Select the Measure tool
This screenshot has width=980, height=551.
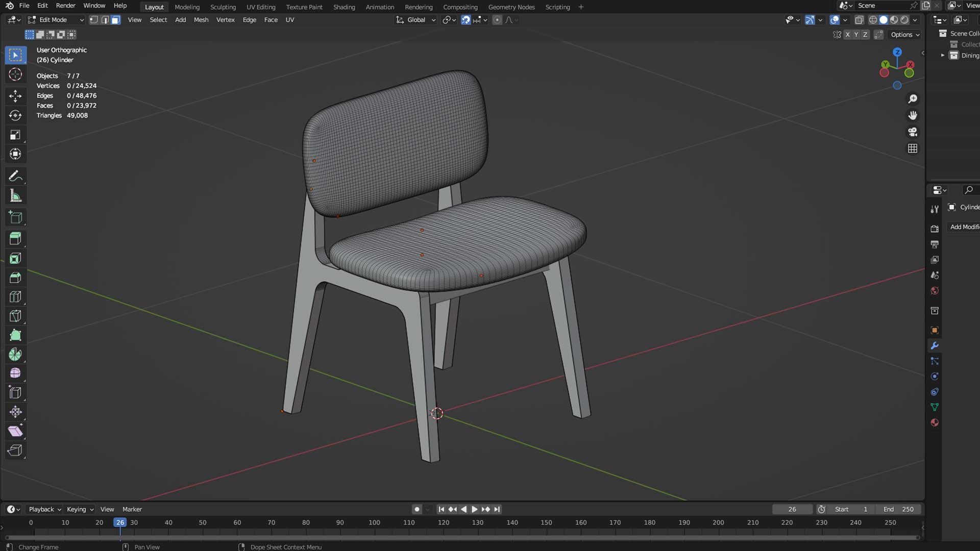15,196
